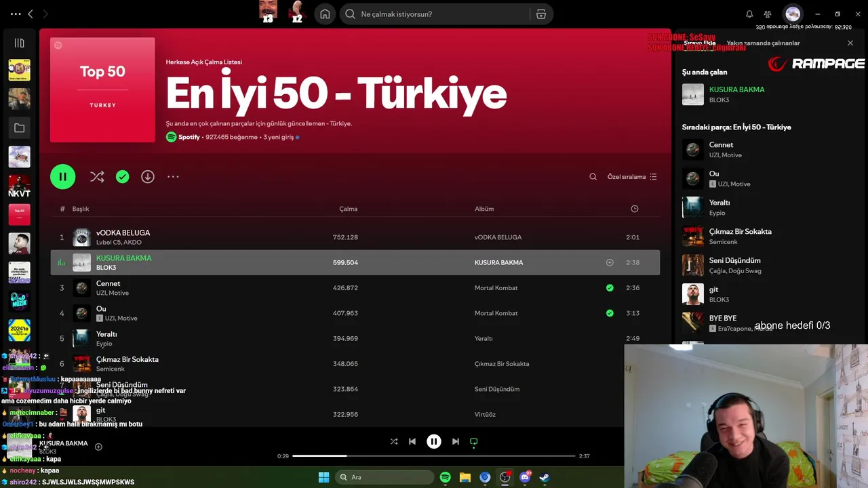Open the 2024'te playlist thumbnail in sidebar

[x=19, y=330]
